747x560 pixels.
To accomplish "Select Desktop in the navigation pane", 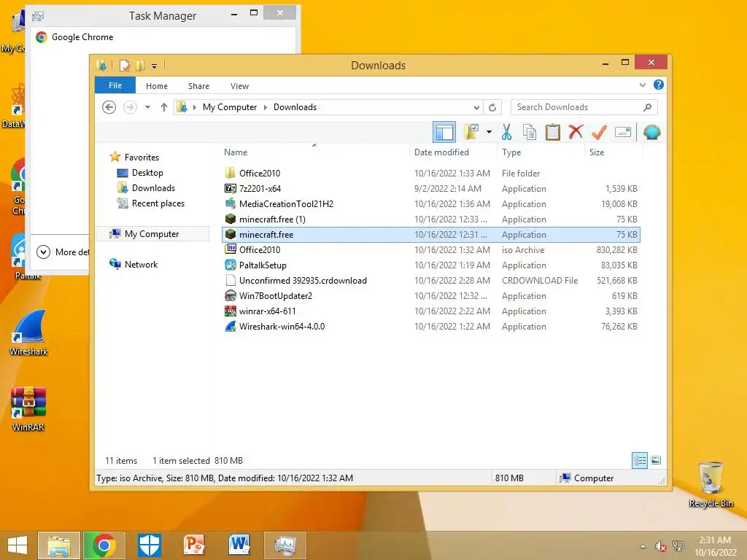I will [147, 173].
